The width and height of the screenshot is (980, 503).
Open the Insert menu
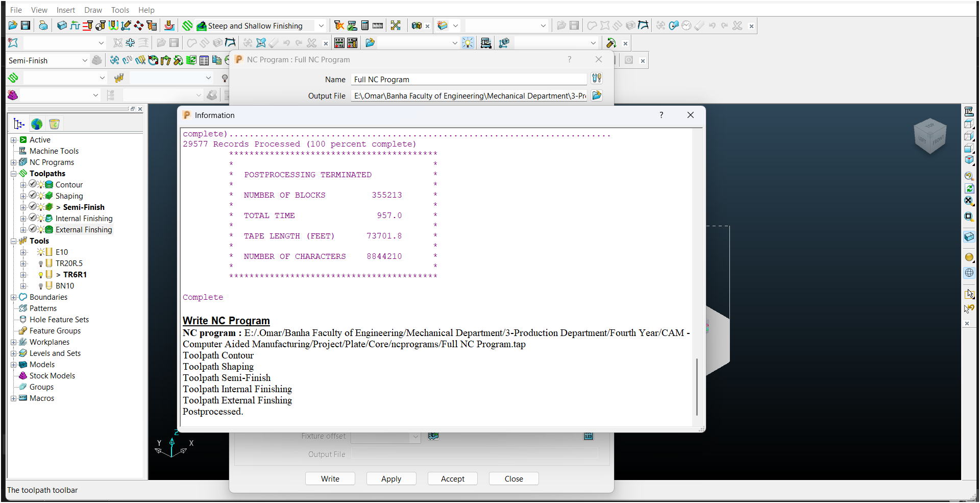66,10
